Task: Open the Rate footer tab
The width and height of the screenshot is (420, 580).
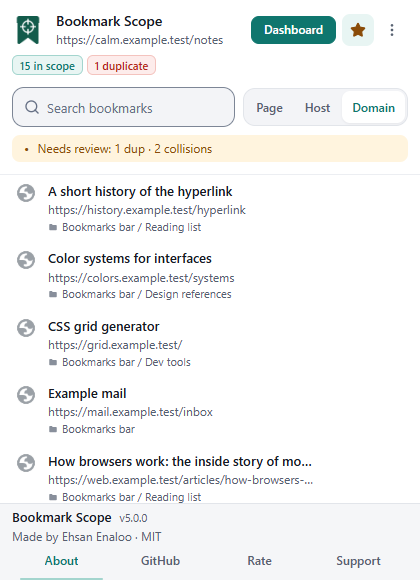Action: [259, 561]
